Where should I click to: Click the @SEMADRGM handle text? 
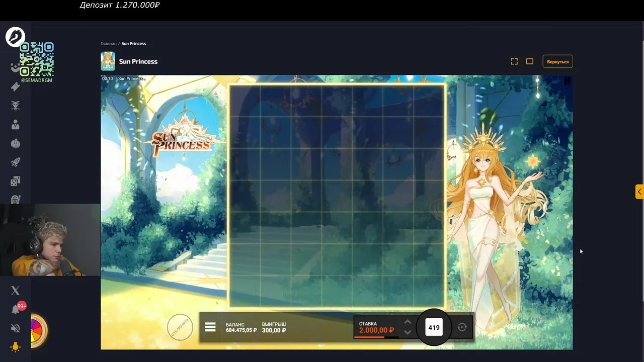click(x=37, y=80)
